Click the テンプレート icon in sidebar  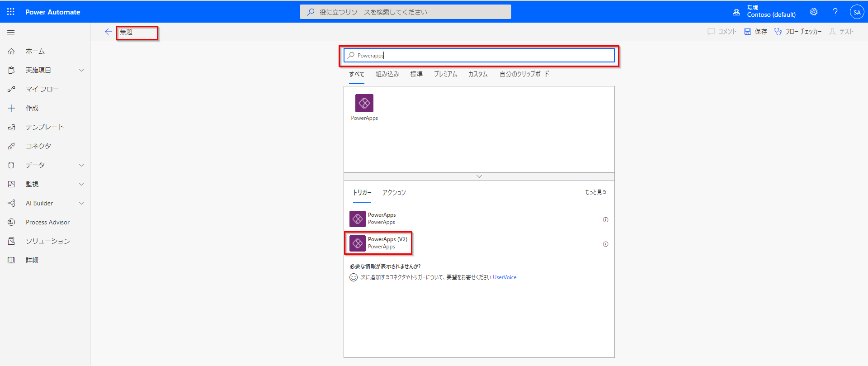coord(11,127)
